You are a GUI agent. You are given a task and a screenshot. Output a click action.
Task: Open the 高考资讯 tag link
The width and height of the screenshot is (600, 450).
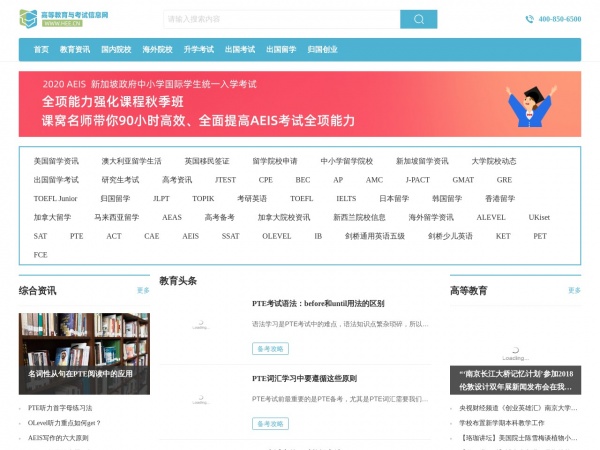(177, 180)
